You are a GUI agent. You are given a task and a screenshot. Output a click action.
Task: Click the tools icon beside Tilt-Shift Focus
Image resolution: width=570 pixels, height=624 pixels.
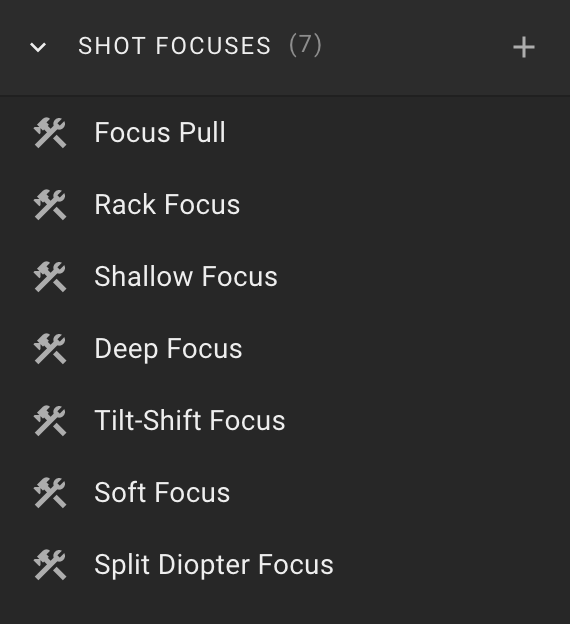[x=50, y=421]
